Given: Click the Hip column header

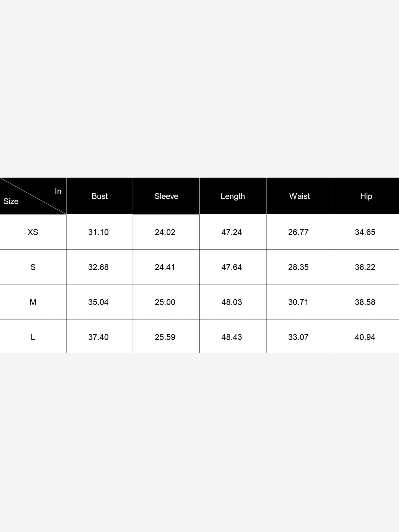Looking at the screenshot, I should [366, 196].
